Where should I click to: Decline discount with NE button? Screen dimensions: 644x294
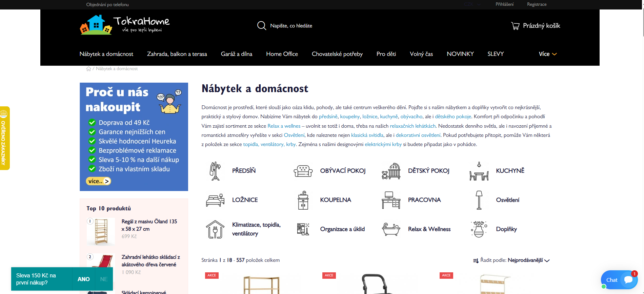tap(104, 279)
